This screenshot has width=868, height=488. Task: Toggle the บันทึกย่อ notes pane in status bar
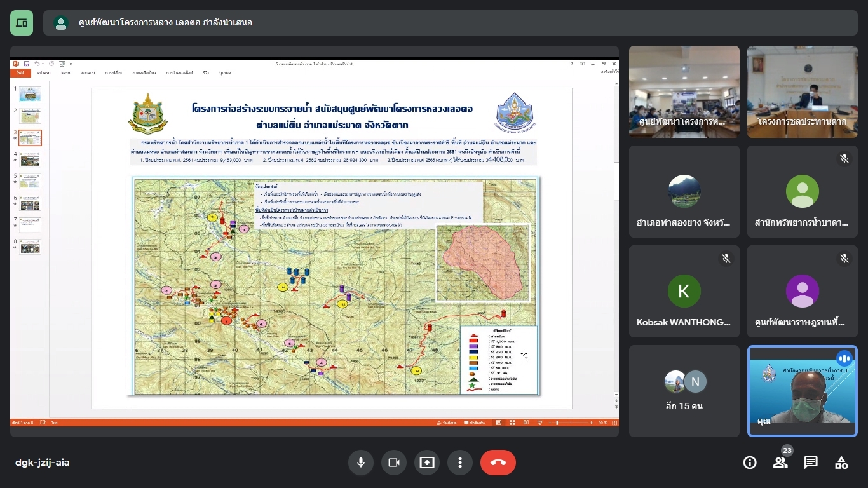[446, 423]
